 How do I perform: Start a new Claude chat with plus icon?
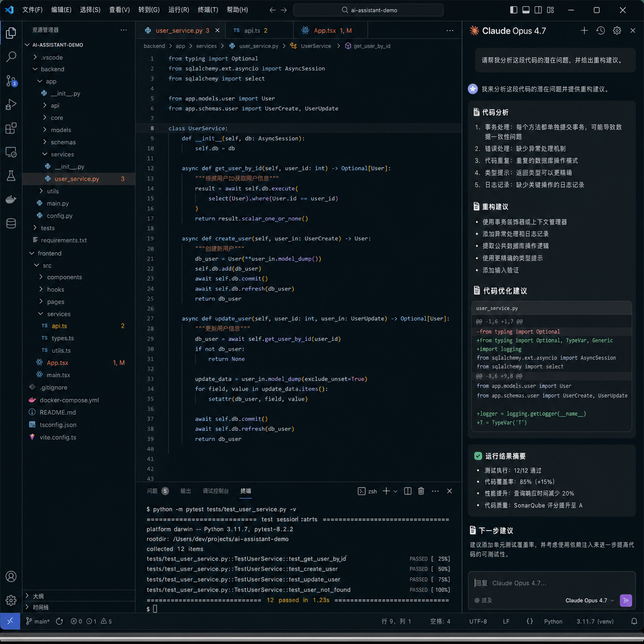pos(584,30)
